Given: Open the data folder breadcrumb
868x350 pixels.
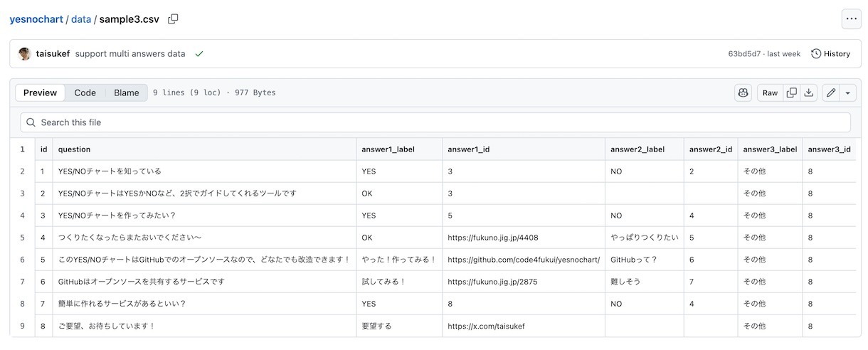Looking at the screenshot, I should click(x=81, y=19).
